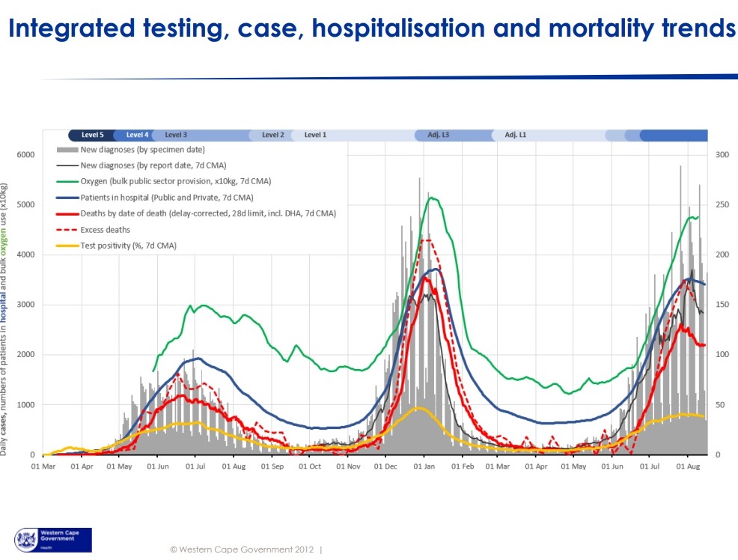Select the Level 2 lockdown segment

(x=271, y=135)
